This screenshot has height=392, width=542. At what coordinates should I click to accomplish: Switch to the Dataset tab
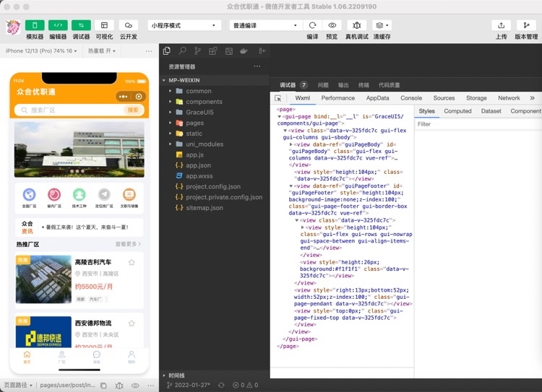pos(491,111)
